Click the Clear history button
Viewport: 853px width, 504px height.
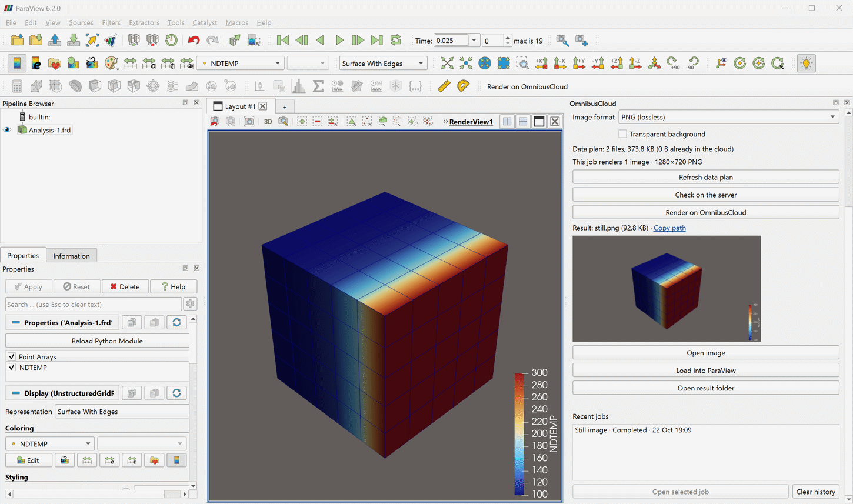[815, 492]
